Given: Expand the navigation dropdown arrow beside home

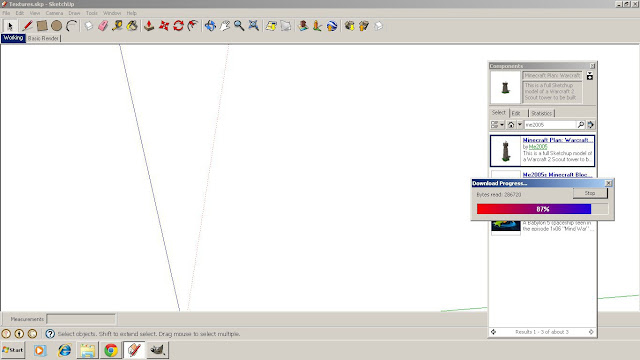Looking at the screenshot, I should pyautogui.click(x=520, y=125).
